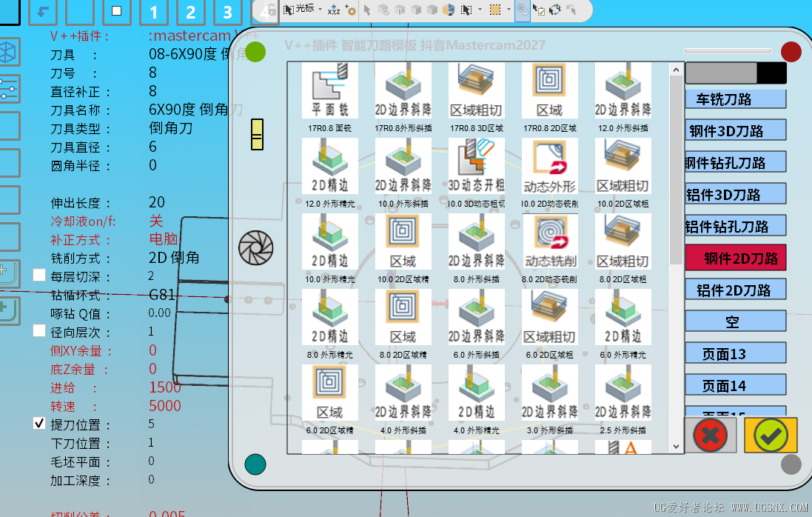Choose the 3D动态开粗 toolpath template
This screenshot has height=517, width=812.
click(x=476, y=164)
